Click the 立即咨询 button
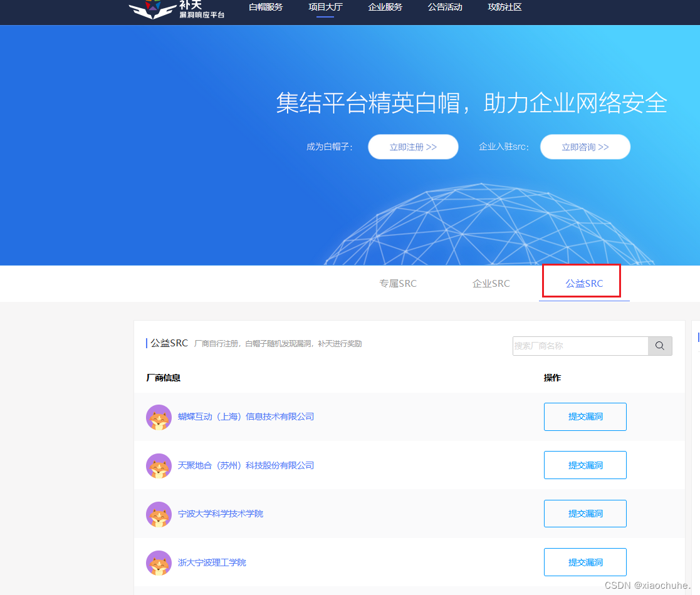This screenshot has height=595, width=700. click(x=585, y=147)
